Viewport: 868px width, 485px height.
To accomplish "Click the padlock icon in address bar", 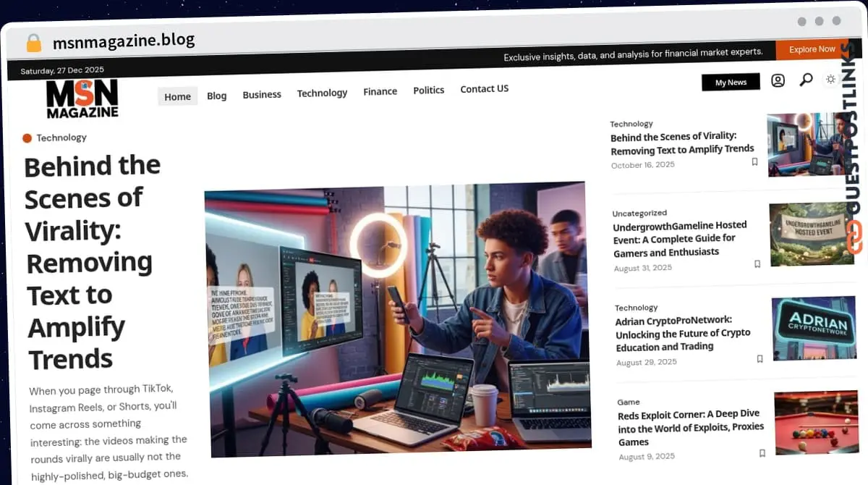I will pos(34,43).
